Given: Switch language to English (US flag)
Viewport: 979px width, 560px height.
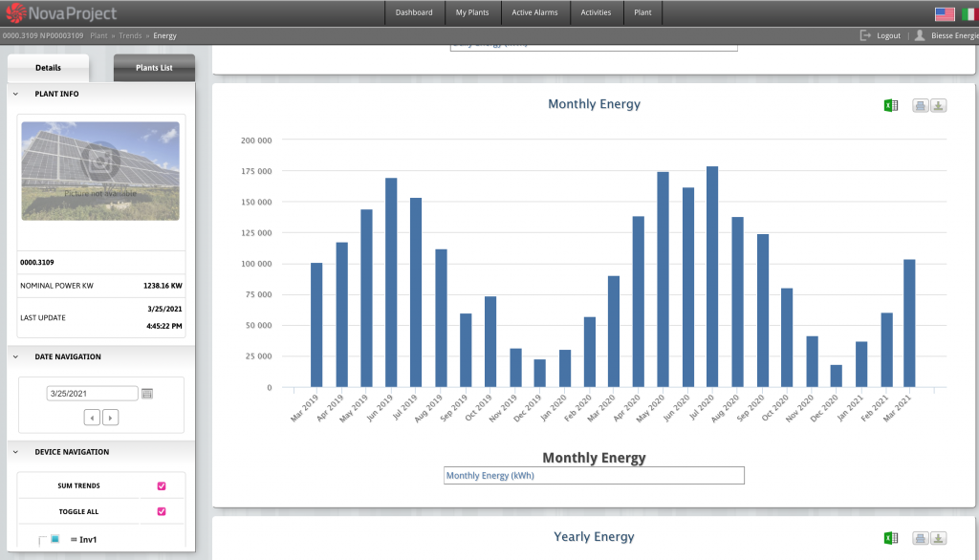Looking at the screenshot, I should 945,13.
